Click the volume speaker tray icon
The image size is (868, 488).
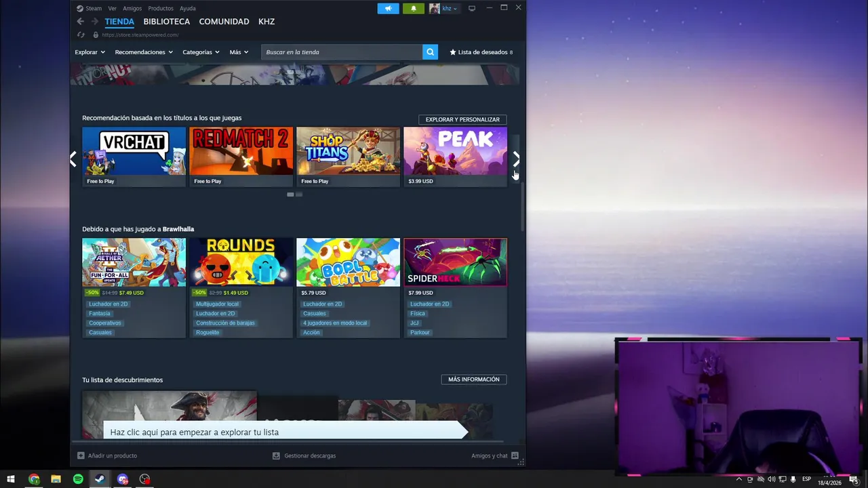click(x=771, y=479)
